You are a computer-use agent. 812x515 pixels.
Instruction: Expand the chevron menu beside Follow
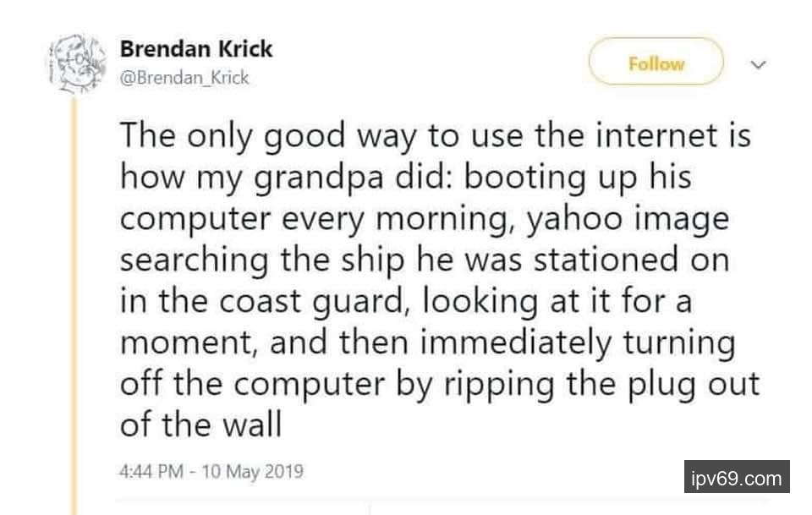[x=759, y=64]
